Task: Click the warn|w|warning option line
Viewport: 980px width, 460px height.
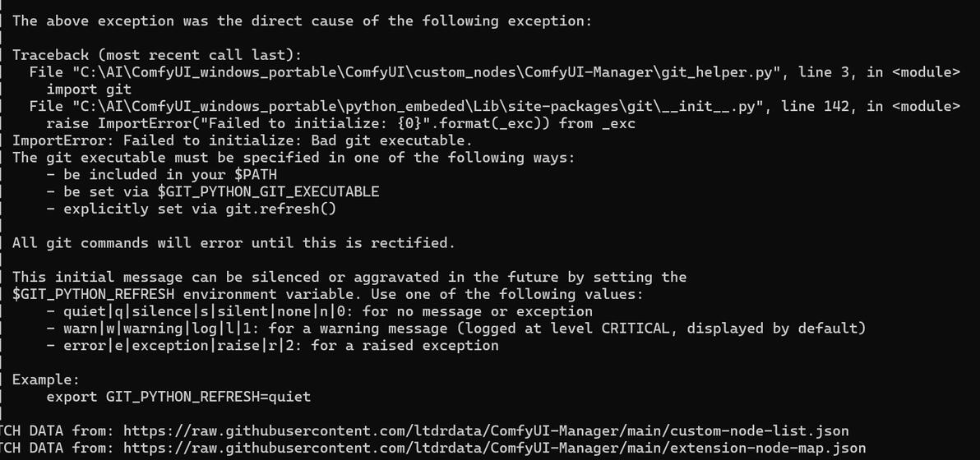Action: point(465,329)
